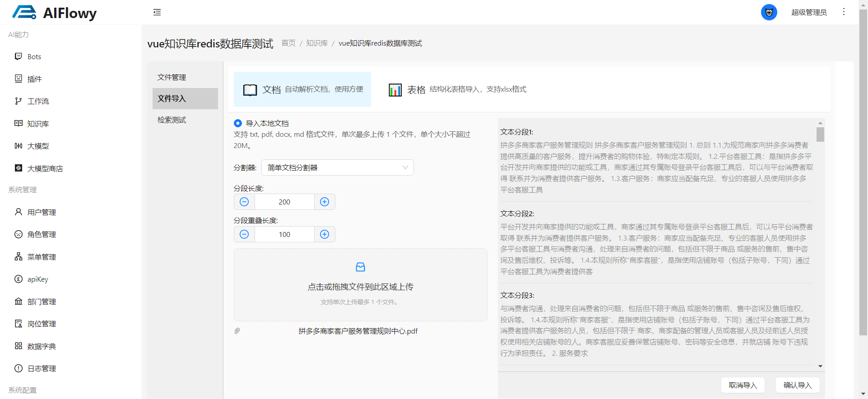Click the 超级管理员 username
868x399 pixels.
click(x=809, y=12)
